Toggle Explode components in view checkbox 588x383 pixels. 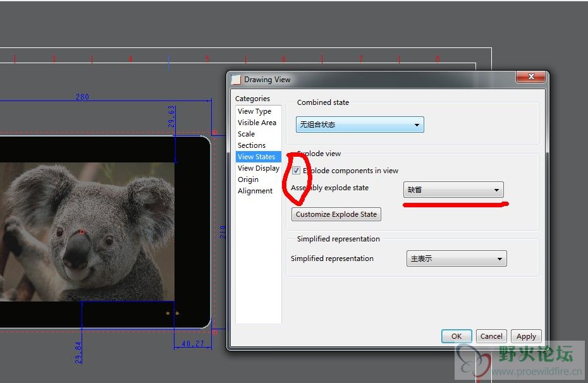click(x=297, y=171)
